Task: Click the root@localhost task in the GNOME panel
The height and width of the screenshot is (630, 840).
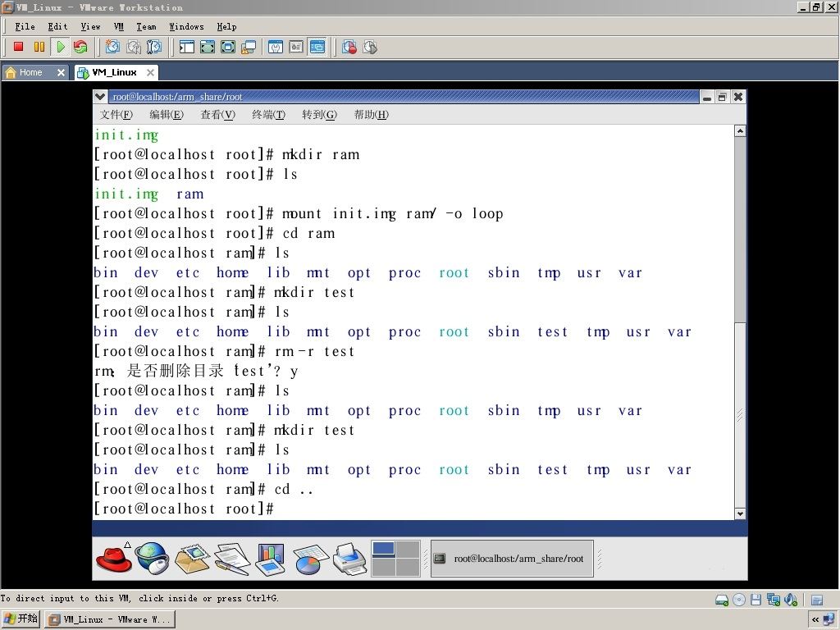Action: (512, 559)
